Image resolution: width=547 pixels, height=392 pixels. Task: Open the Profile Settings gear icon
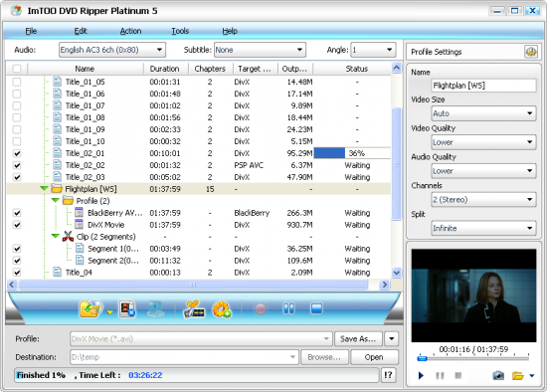pos(531,52)
